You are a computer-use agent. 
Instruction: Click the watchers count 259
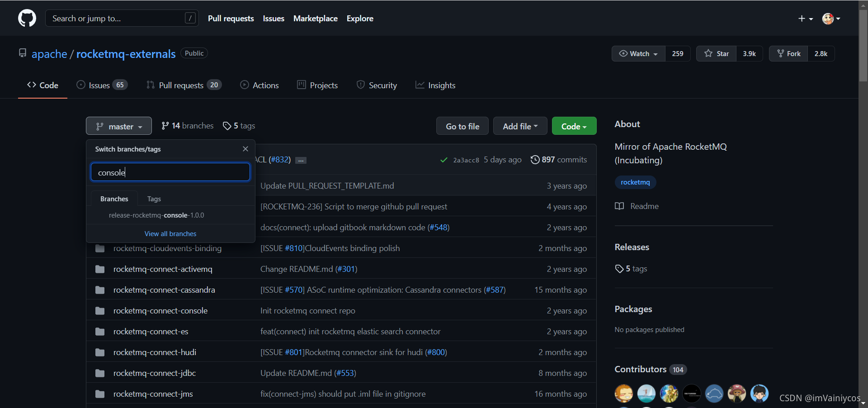pyautogui.click(x=678, y=53)
